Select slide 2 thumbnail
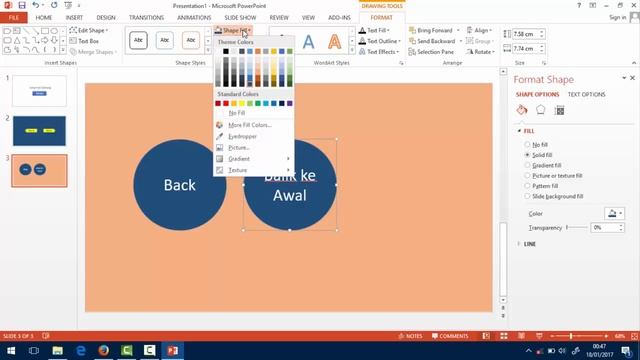The image size is (640, 360). pos(39,131)
